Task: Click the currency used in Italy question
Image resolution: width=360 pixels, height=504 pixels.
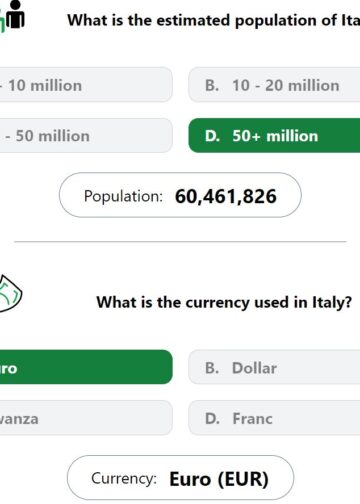Action: tap(224, 303)
